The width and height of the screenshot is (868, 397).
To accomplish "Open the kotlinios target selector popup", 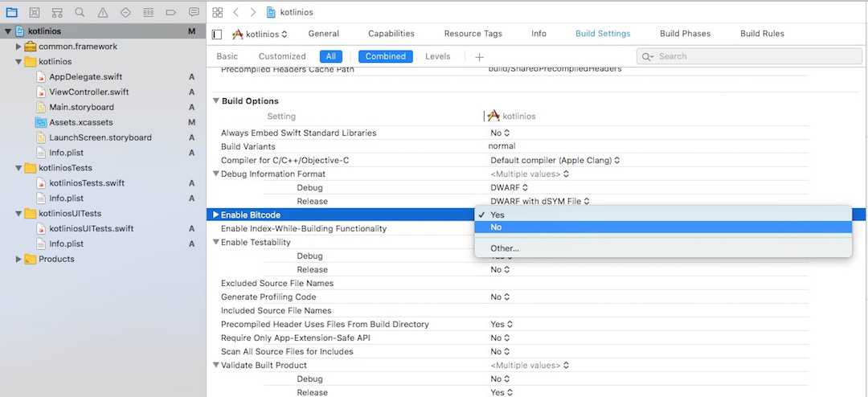I will point(260,34).
